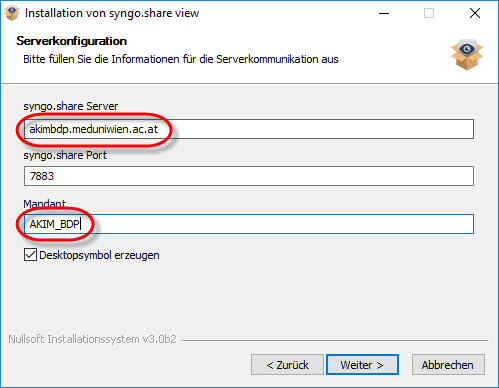Click the Nullsoft Installationssystem version text
This screenshot has width=499, height=388.
coord(92,339)
